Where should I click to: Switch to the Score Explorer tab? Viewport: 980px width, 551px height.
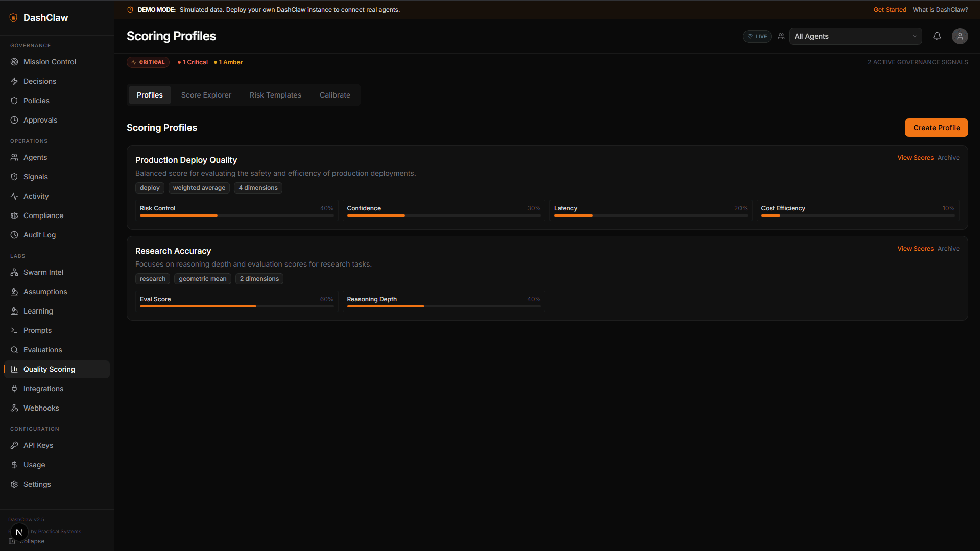tap(206, 95)
